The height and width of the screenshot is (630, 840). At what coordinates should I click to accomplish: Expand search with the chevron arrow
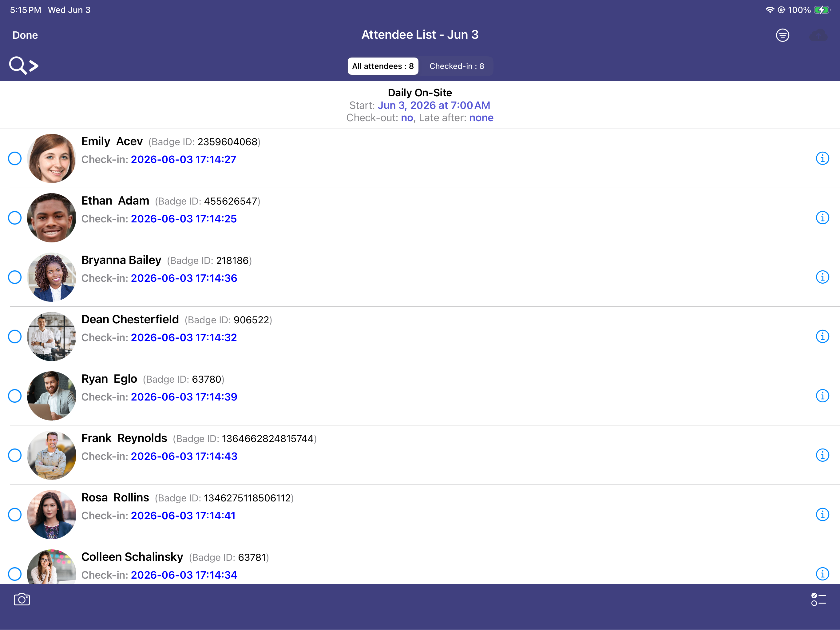[x=34, y=66]
